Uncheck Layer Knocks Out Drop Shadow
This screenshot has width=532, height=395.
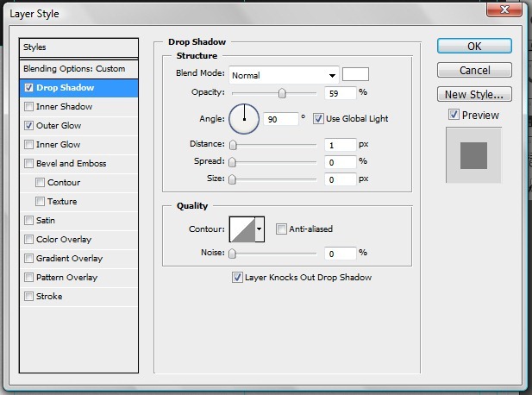click(x=237, y=278)
